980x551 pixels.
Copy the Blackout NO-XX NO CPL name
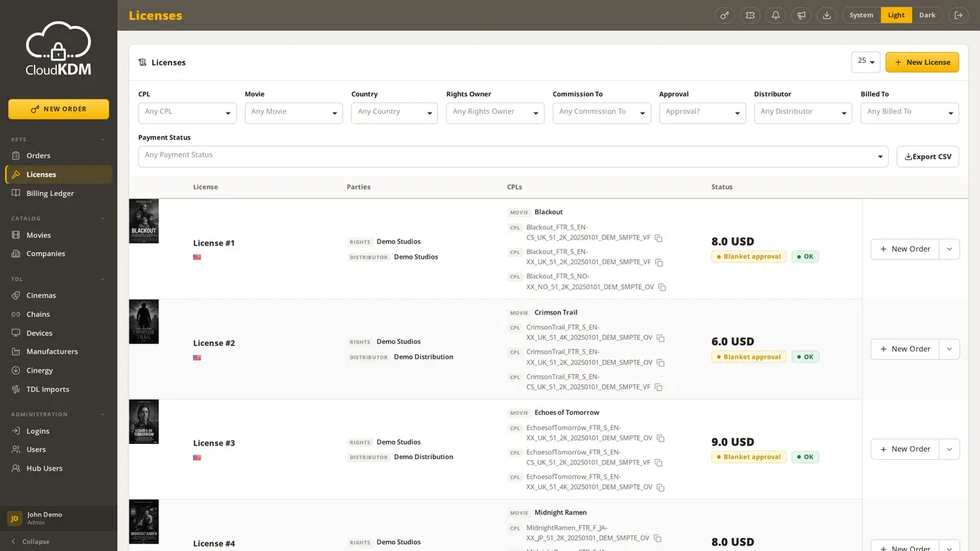pyautogui.click(x=662, y=287)
